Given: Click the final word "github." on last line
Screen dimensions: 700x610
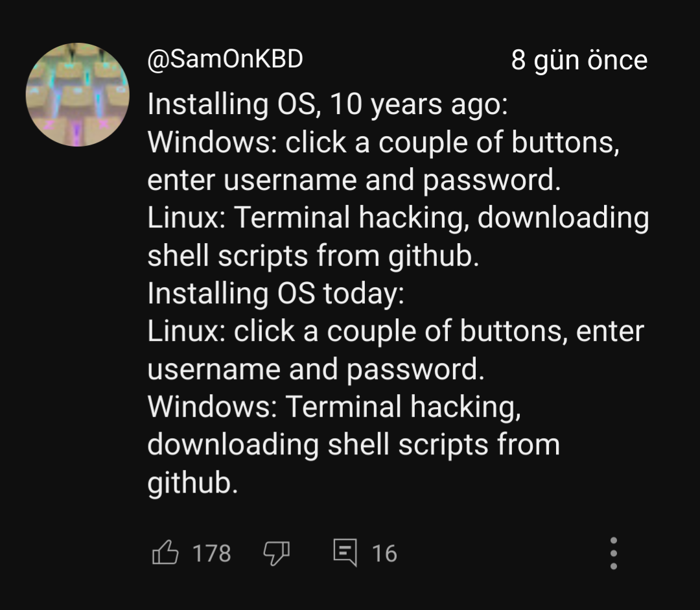Looking at the screenshot, I should click(192, 482).
